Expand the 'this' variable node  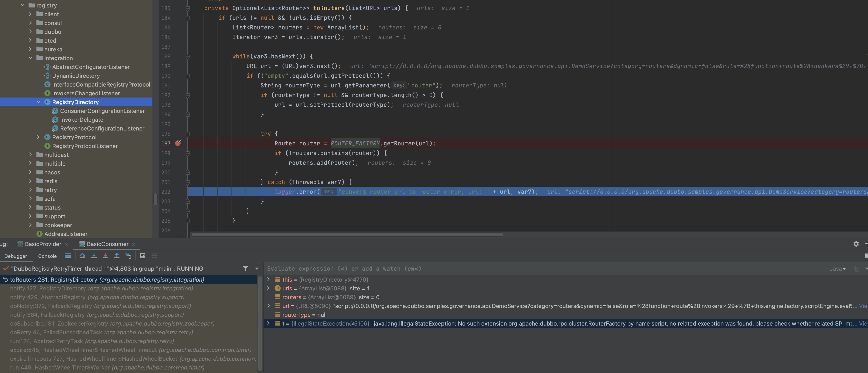coord(269,279)
